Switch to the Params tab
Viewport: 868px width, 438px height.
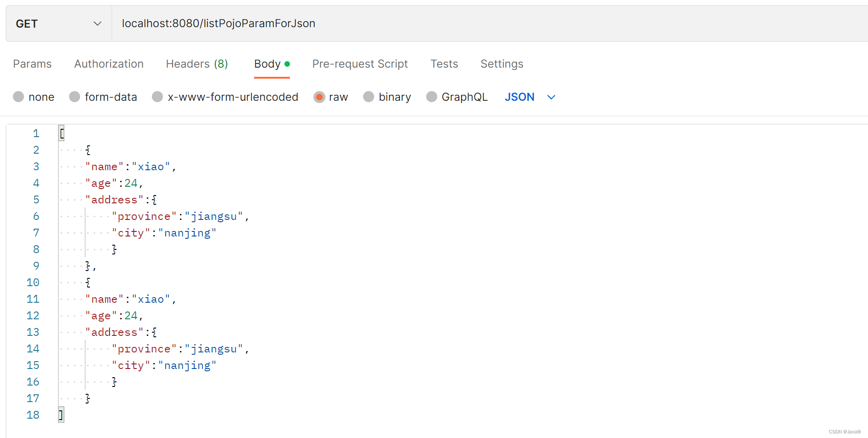pyautogui.click(x=32, y=64)
